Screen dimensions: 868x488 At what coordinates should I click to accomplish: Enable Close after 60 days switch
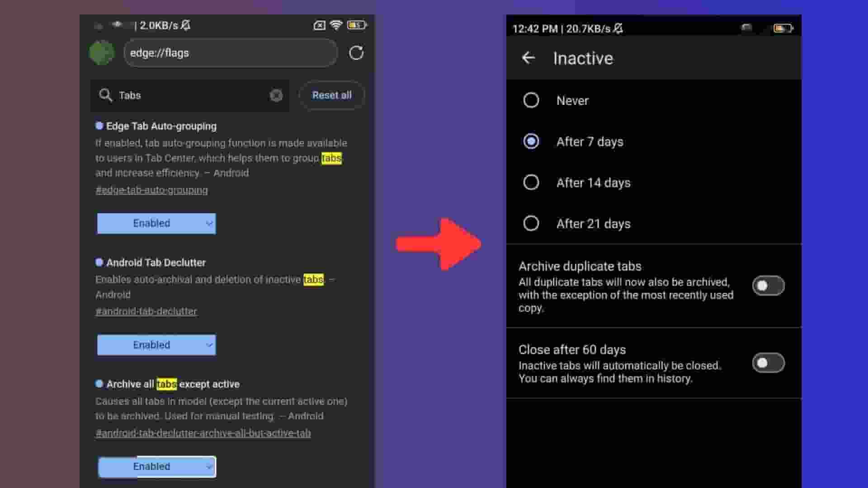point(768,363)
